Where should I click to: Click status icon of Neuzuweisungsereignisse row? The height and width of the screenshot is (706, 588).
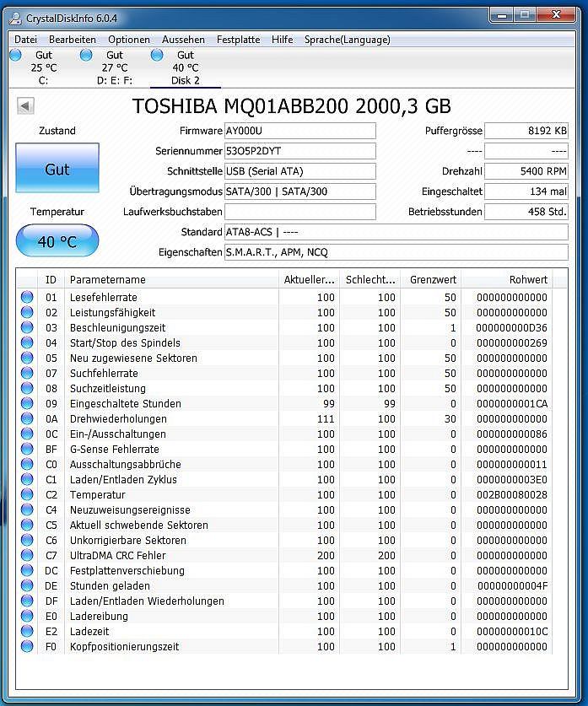pos(27,509)
